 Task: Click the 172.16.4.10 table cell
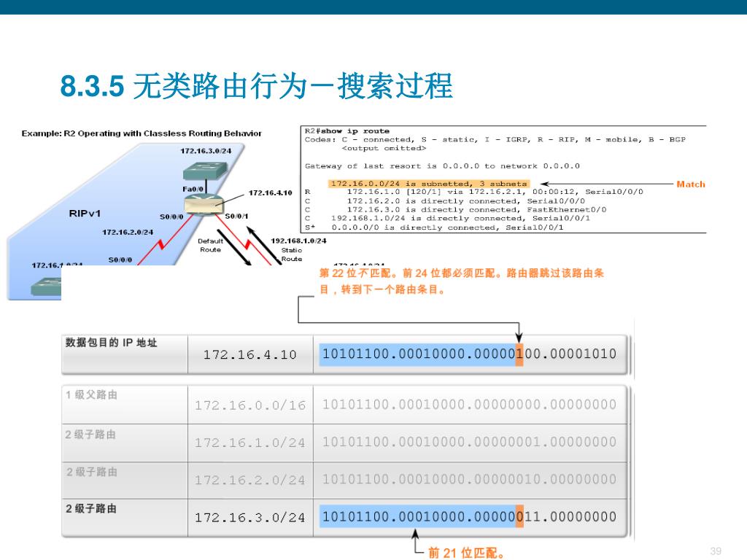249,355
